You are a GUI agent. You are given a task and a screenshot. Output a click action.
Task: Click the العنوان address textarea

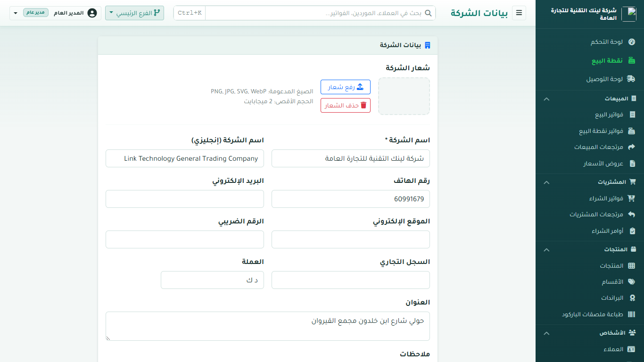pos(268,326)
